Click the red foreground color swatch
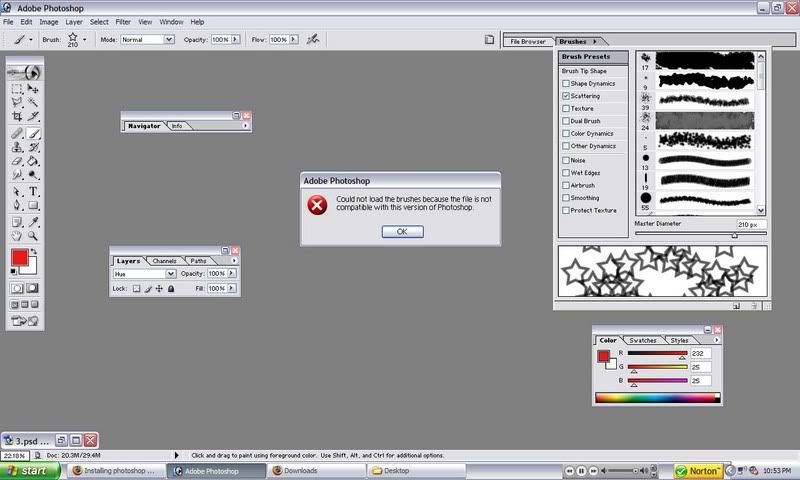Screen dimensions: 800x480 pos(19,259)
